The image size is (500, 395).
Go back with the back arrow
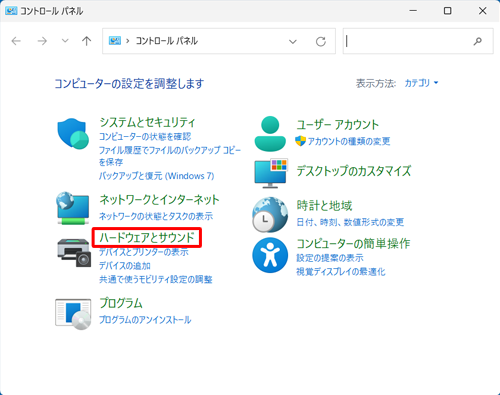[16, 41]
